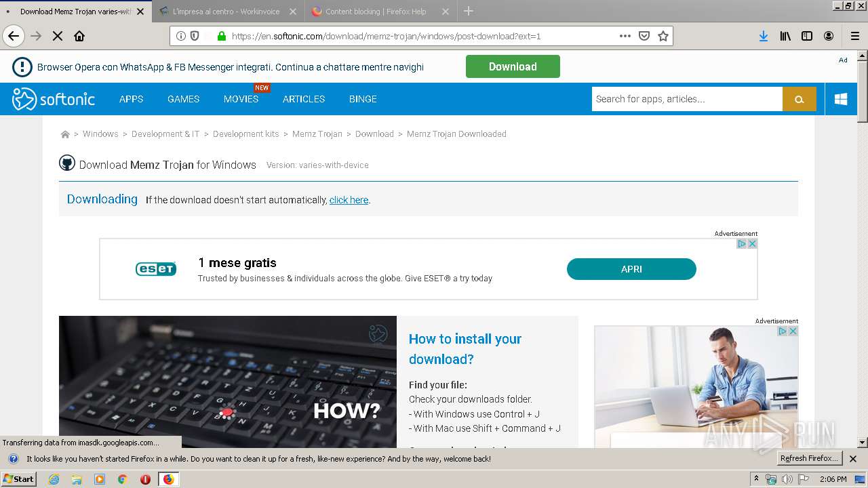
Task: Click the APRI button in ESET ad
Action: (x=631, y=269)
